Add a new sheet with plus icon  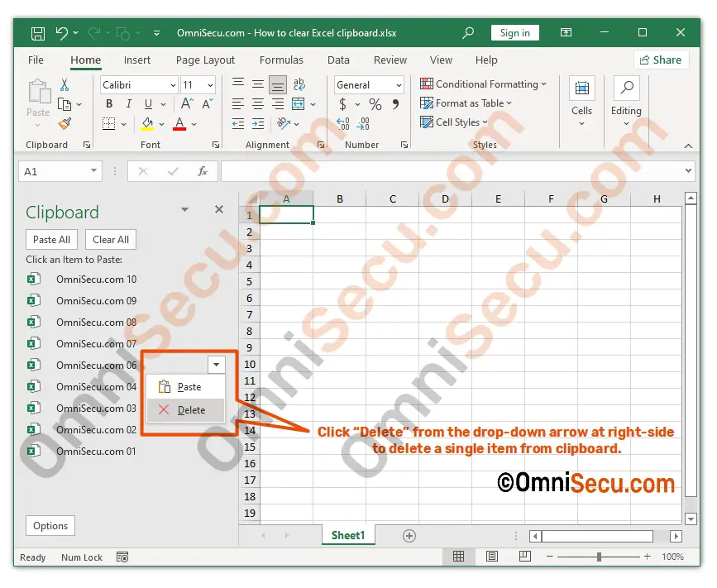pyautogui.click(x=409, y=536)
